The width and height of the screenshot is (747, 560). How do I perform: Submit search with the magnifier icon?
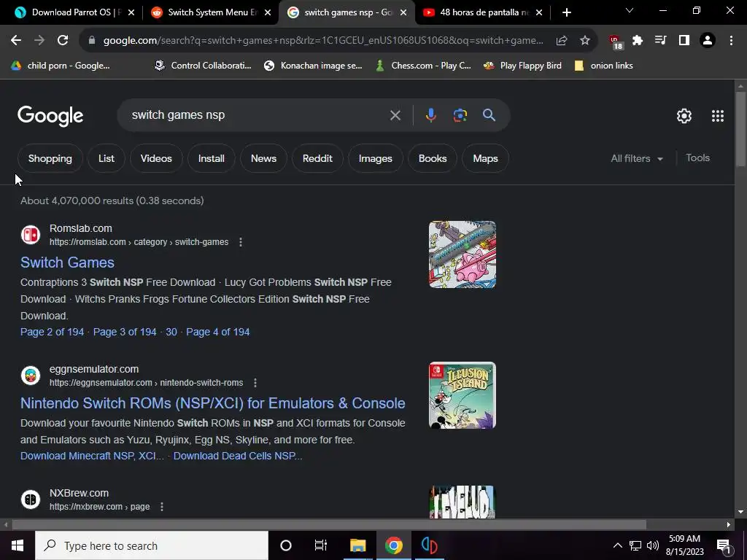pos(489,114)
